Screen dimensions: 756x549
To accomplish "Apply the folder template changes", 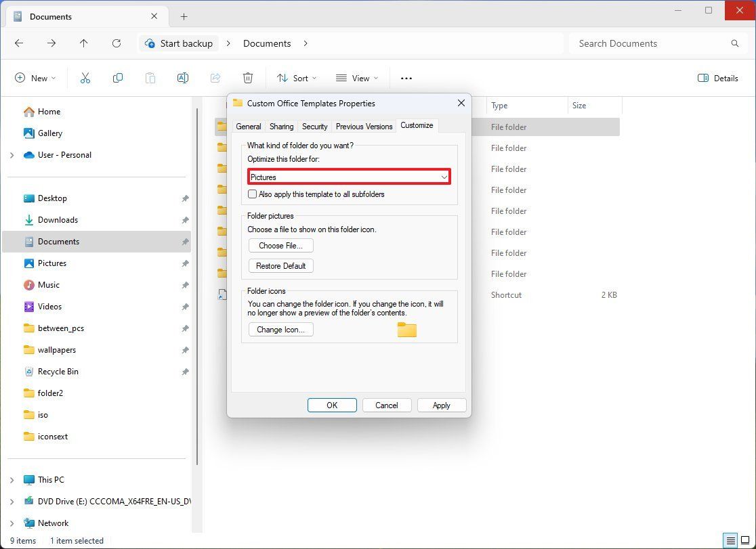I will (x=441, y=405).
